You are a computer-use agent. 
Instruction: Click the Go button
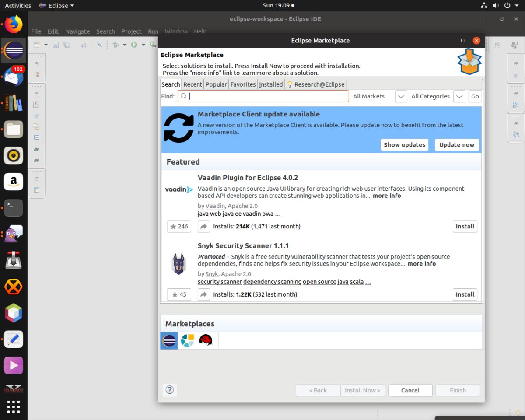tap(475, 96)
